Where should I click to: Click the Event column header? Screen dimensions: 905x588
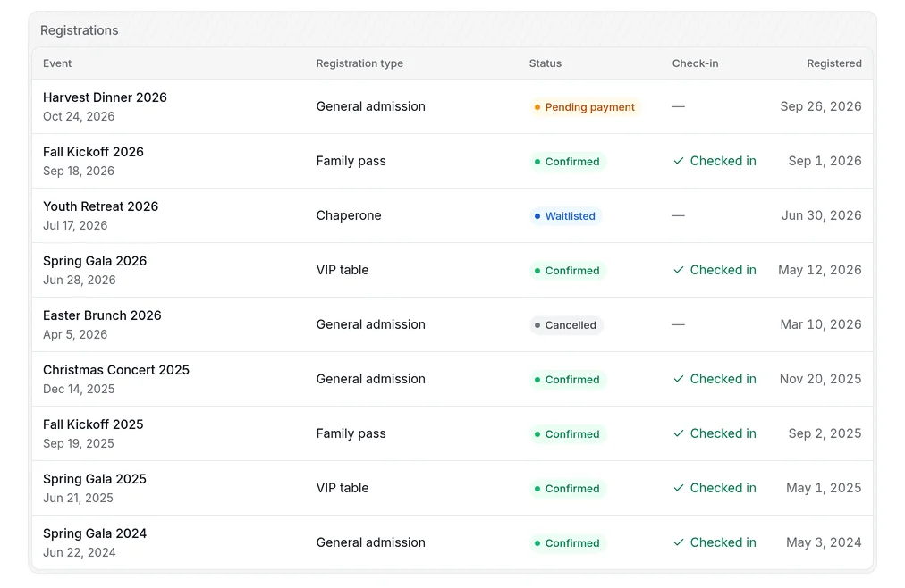coord(57,63)
